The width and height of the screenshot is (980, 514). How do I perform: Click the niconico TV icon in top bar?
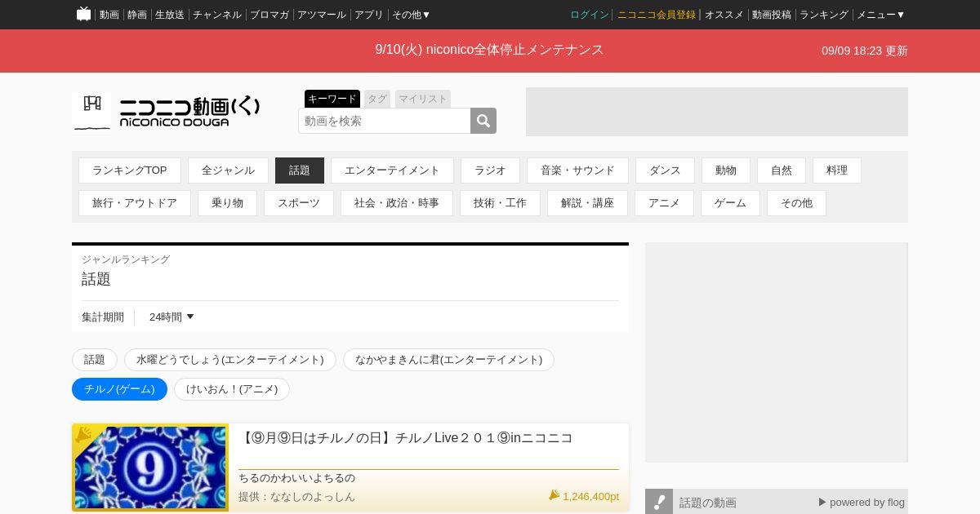(83, 14)
